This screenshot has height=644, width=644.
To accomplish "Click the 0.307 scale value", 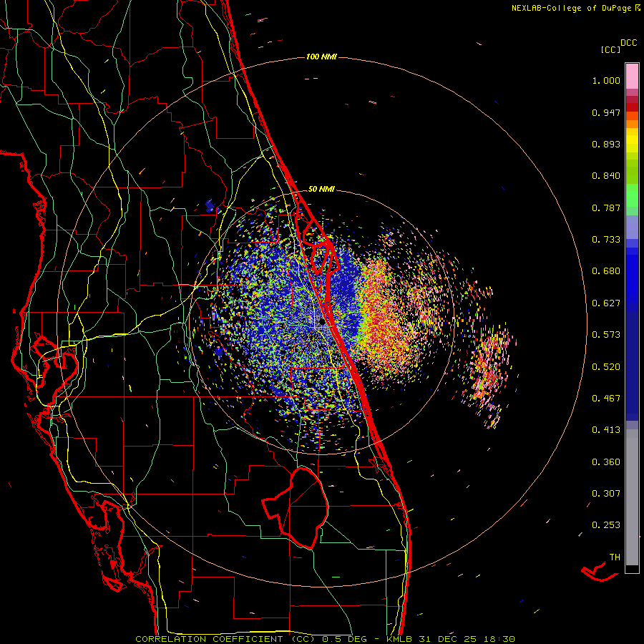I will (606, 494).
